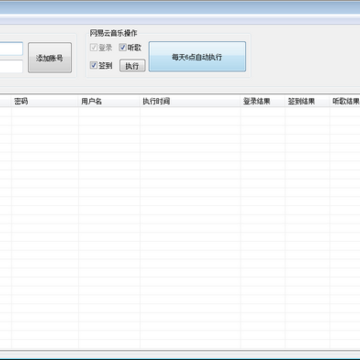
Task: Sort by the 登录结果 column header
Action: (263, 101)
